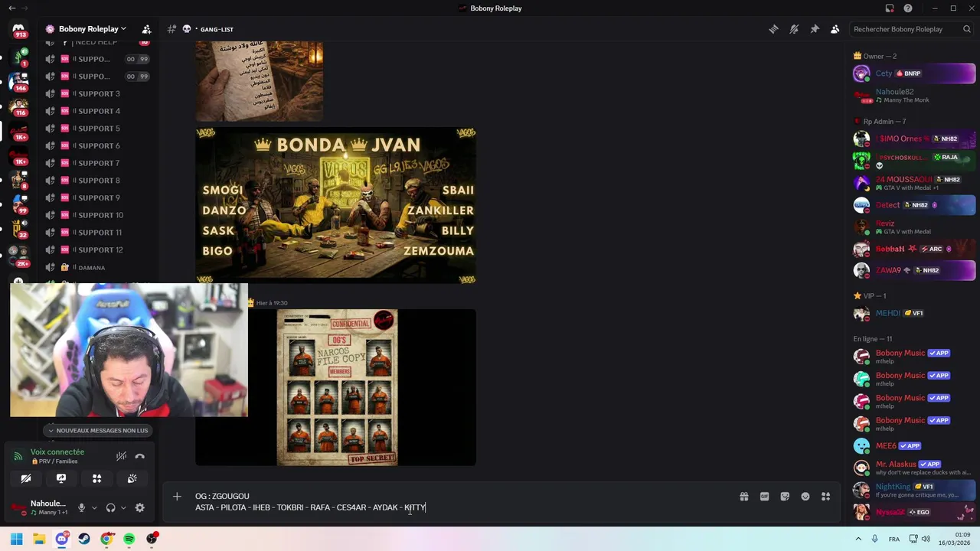Screen dimensions: 980x551
Task: Open the GIF picker in message box
Action: [x=764, y=497]
